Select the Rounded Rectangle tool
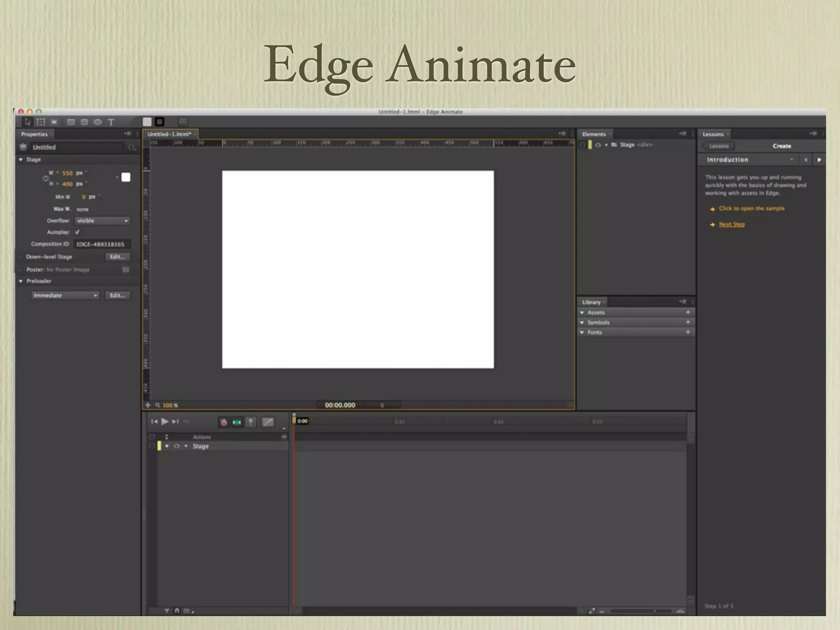The height and width of the screenshot is (630, 840). point(84,122)
